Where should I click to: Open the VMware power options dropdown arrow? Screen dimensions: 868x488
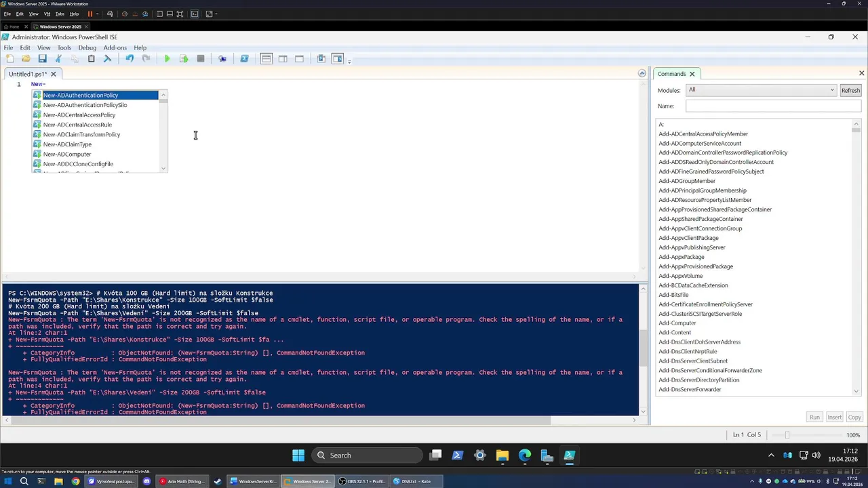pos(98,14)
